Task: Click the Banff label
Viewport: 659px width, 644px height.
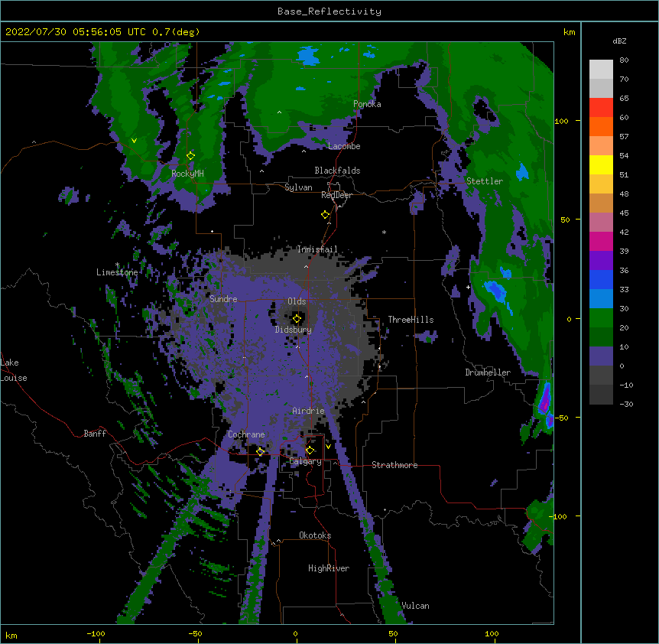Action: [x=95, y=434]
